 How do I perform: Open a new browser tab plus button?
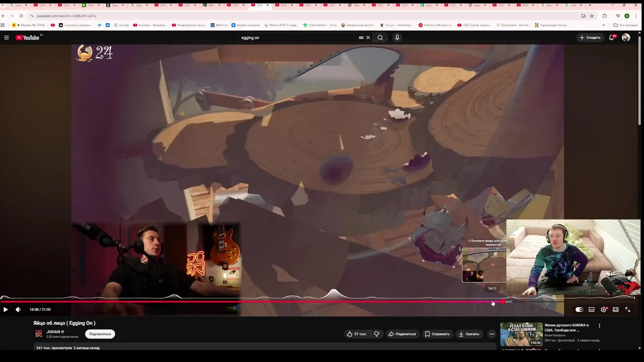tap(590, 5)
